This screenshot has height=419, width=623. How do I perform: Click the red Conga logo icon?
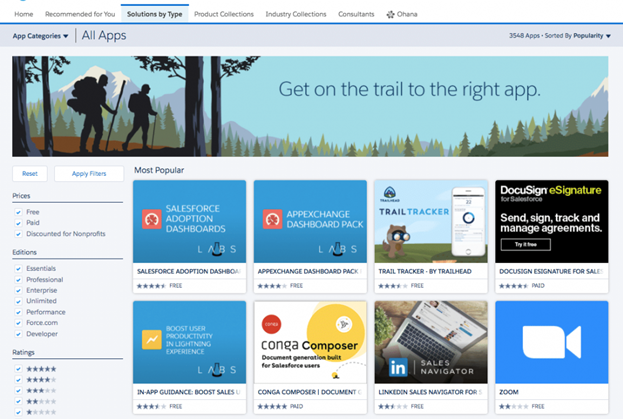[271, 324]
